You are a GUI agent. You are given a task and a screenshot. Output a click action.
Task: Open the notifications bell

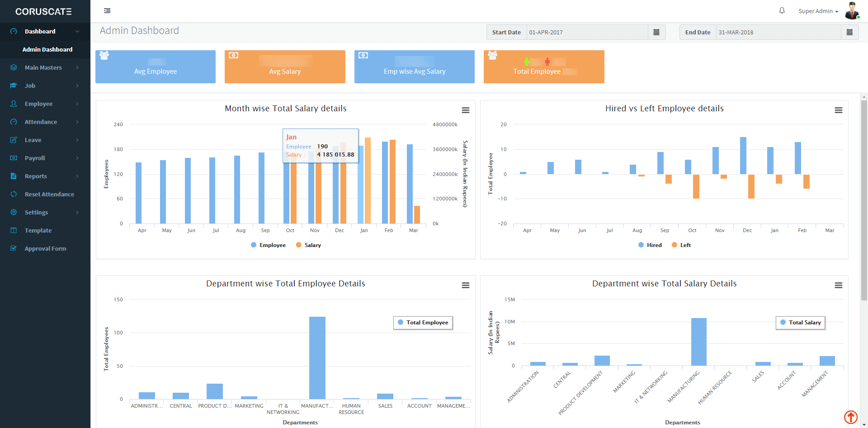click(x=782, y=11)
